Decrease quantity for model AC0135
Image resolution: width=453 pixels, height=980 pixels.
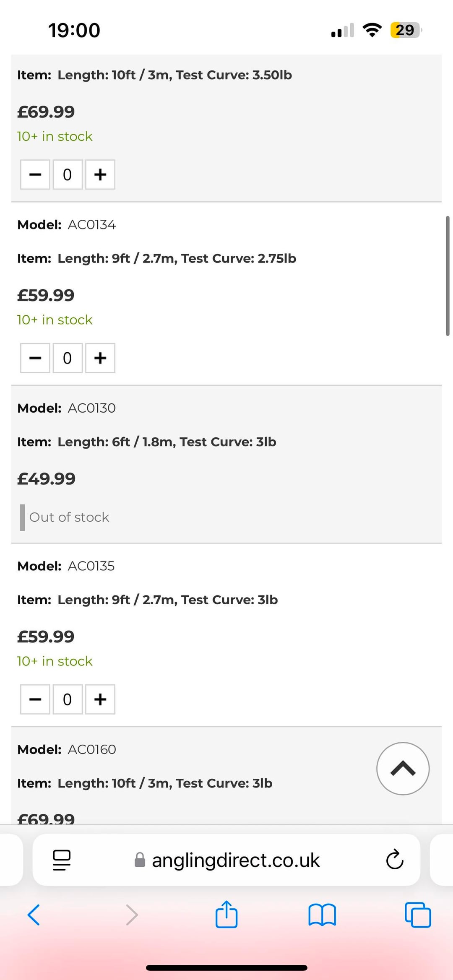point(35,699)
